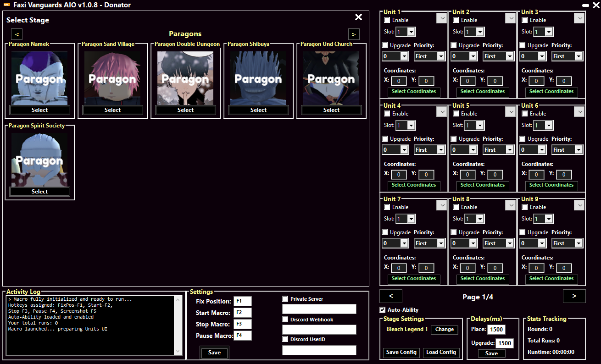Select the Paragon Shibuya stage
Screen dimensions: 601x364
click(258, 110)
